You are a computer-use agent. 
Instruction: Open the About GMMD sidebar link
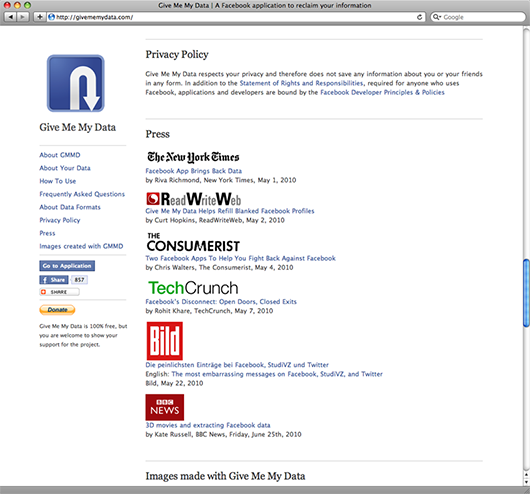coord(60,155)
